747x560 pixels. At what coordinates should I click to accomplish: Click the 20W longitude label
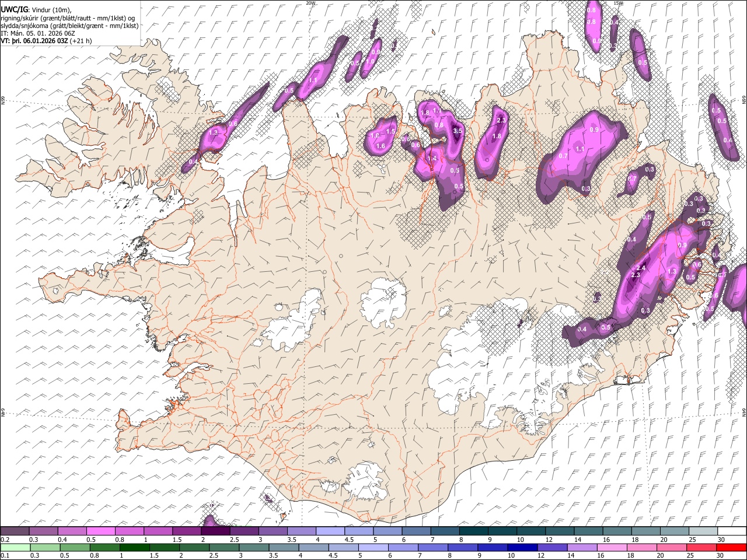(310, 2)
